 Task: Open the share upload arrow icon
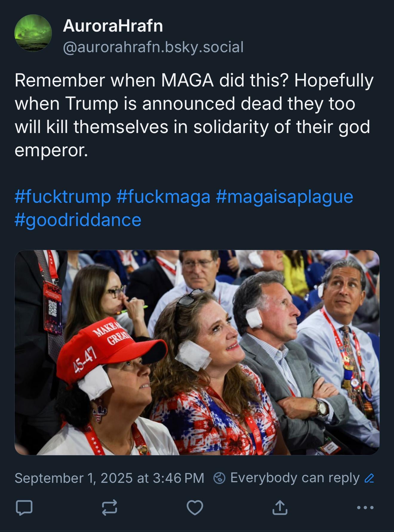pos(280,507)
